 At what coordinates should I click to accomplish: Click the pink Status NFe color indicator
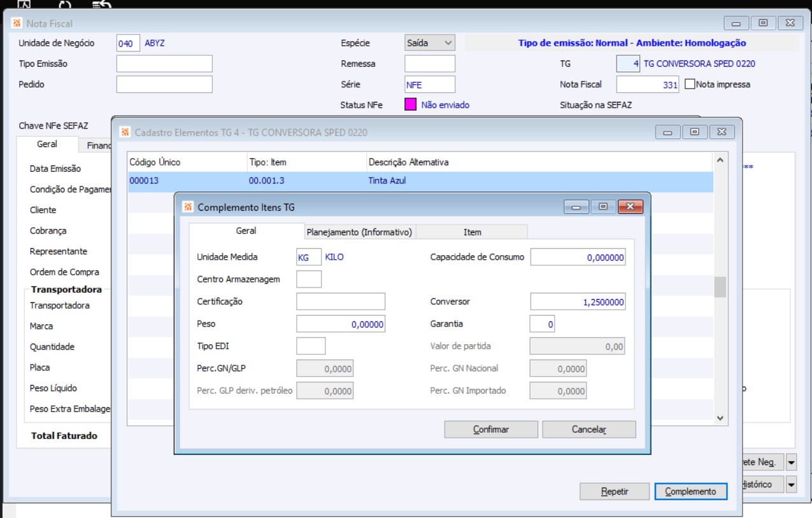[411, 105]
